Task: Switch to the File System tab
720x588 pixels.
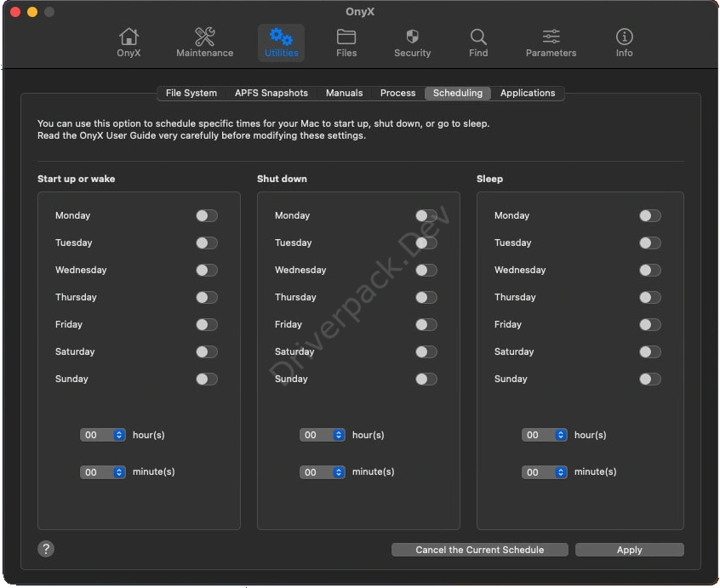Action: pos(191,94)
